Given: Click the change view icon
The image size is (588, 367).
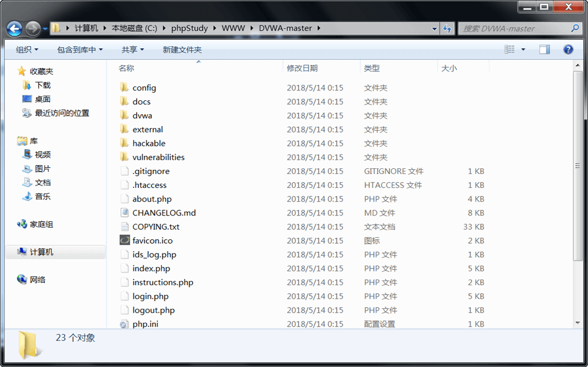Looking at the screenshot, I should 509,50.
